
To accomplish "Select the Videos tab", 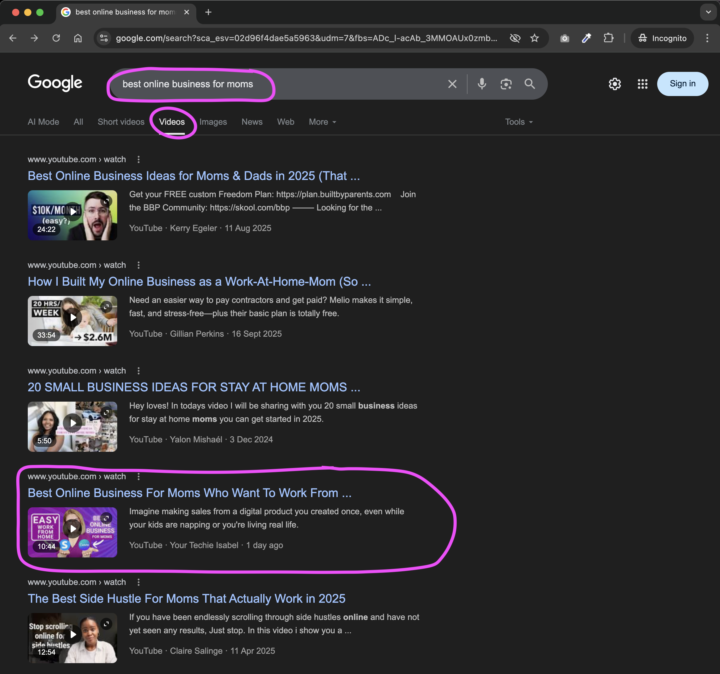I will point(172,122).
